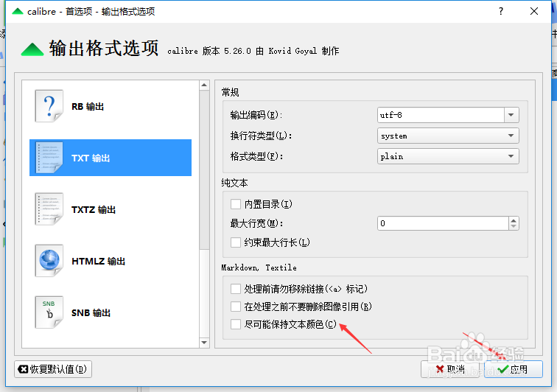The height and width of the screenshot is (392, 557).
Task: Increase 最大行宽 with up arrow
Action: [514, 220]
